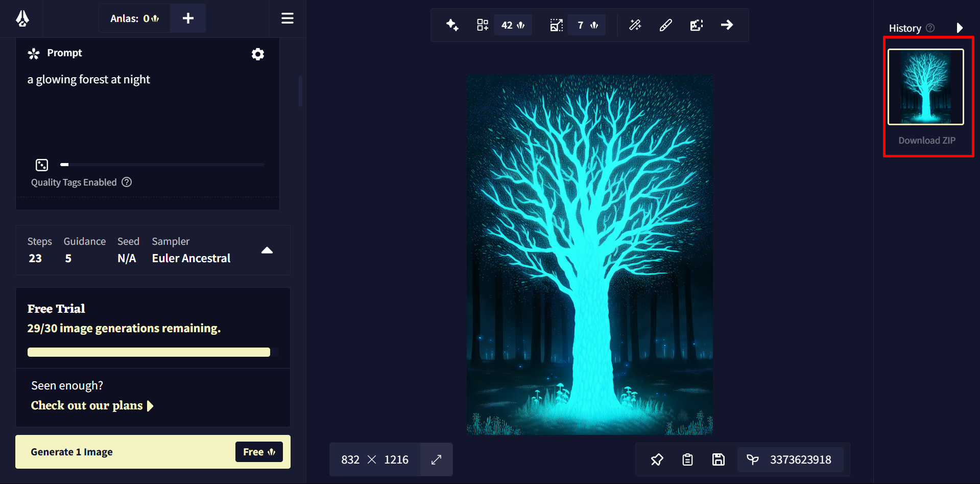Click the 832 × 1216 image size
The width and height of the screenshot is (980, 484).
[375, 459]
